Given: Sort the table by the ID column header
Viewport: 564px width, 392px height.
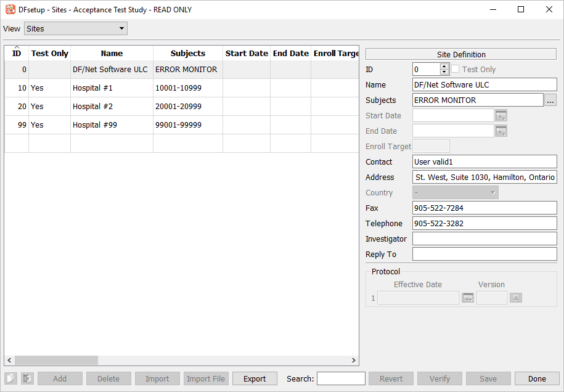Looking at the screenshot, I should point(17,54).
